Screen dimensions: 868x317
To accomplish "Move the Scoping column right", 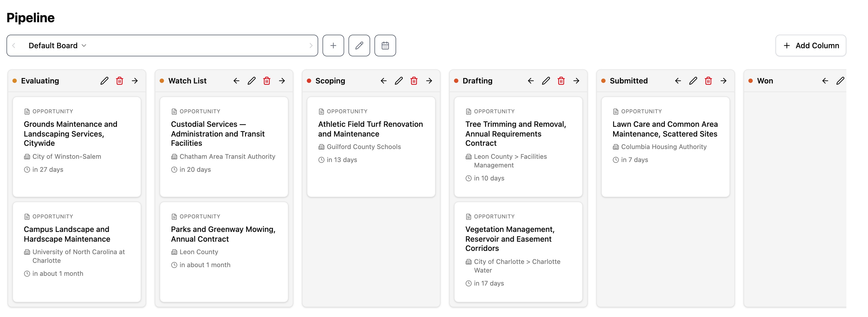I will tap(429, 81).
